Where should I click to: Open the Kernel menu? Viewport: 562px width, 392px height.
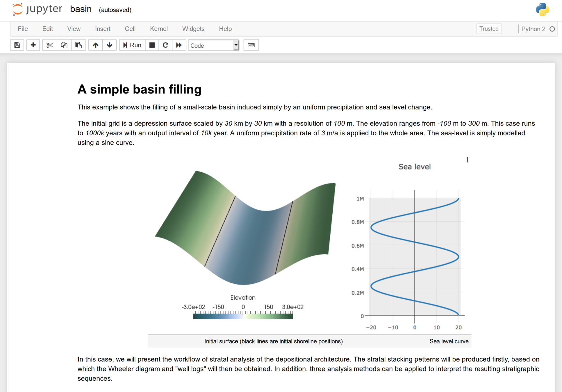coord(159,29)
